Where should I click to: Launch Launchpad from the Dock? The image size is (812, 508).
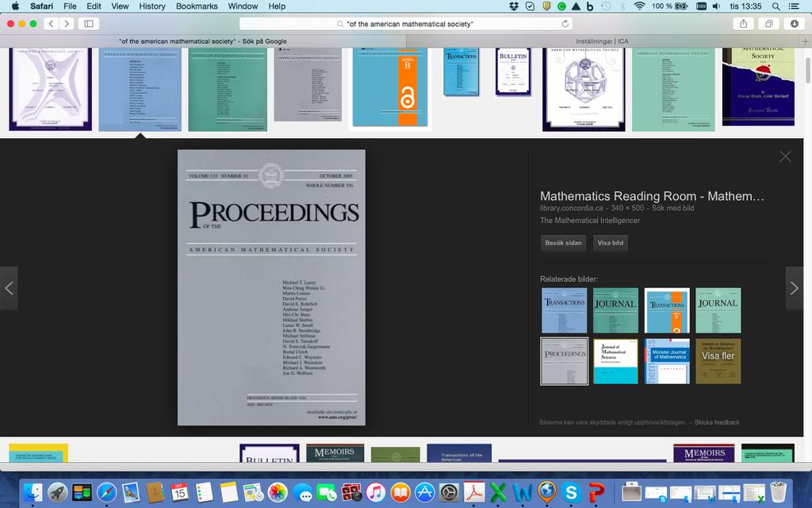click(x=57, y=492)
